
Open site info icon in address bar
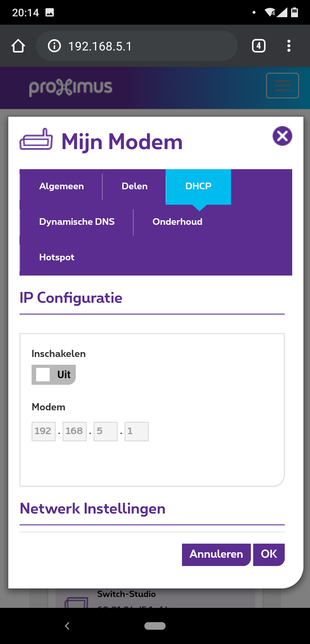click(54, 46)
